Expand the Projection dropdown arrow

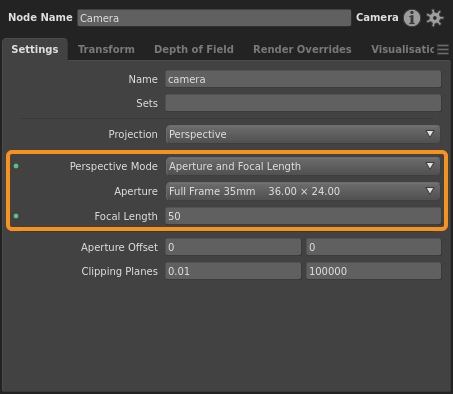(430, 134)
